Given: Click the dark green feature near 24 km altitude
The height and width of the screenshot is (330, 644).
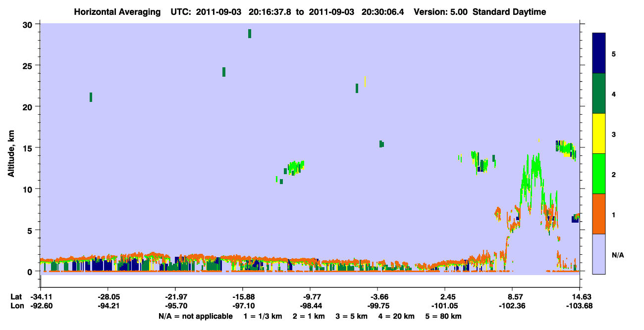Looking at the screenshot, I should point(224,72).
